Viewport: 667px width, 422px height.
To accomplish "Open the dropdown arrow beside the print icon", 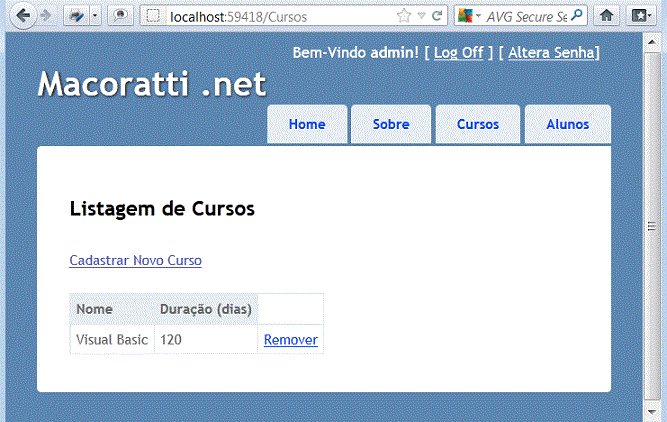I will (95, 16).
